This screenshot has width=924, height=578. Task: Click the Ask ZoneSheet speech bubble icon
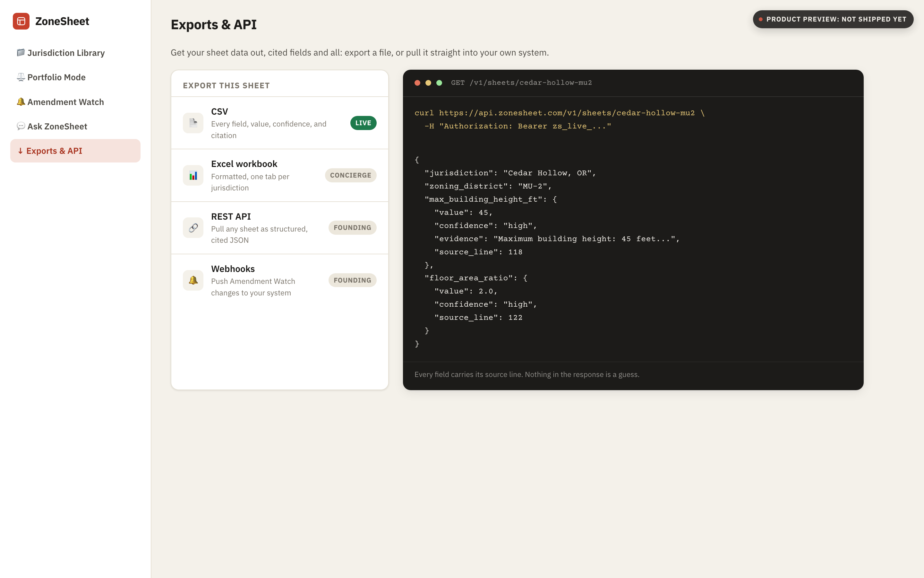pyautogui.click(x=21, y=126)
